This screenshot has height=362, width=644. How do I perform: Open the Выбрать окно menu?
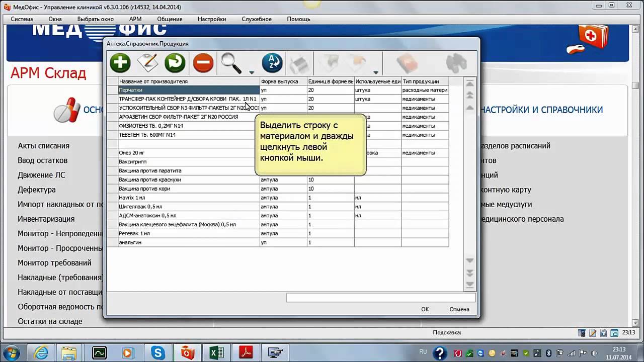pos(96,19)
